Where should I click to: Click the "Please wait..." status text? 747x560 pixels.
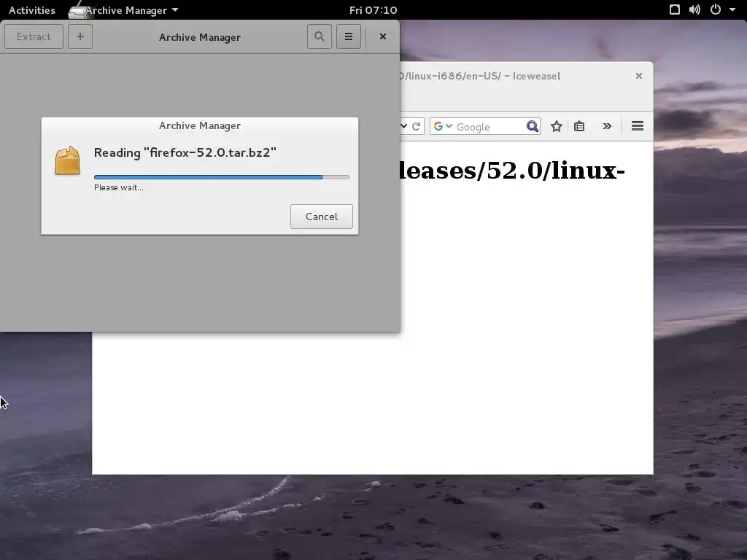[x=119, y=187]
